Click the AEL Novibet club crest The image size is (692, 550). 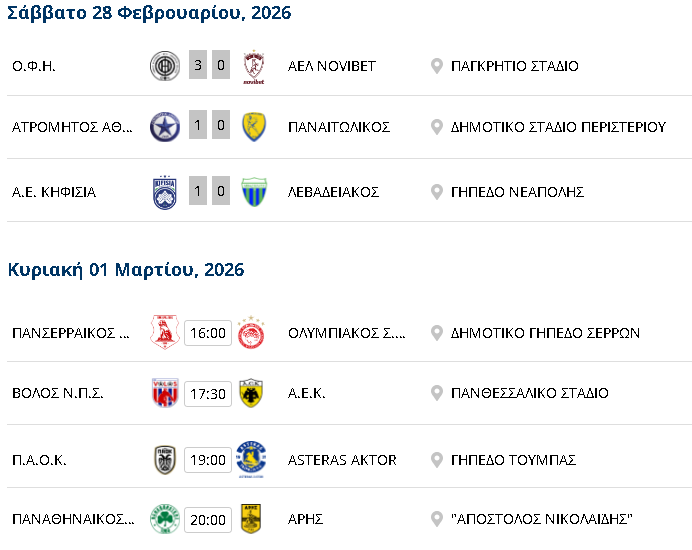pyautogui.click(x=254, y=67)
